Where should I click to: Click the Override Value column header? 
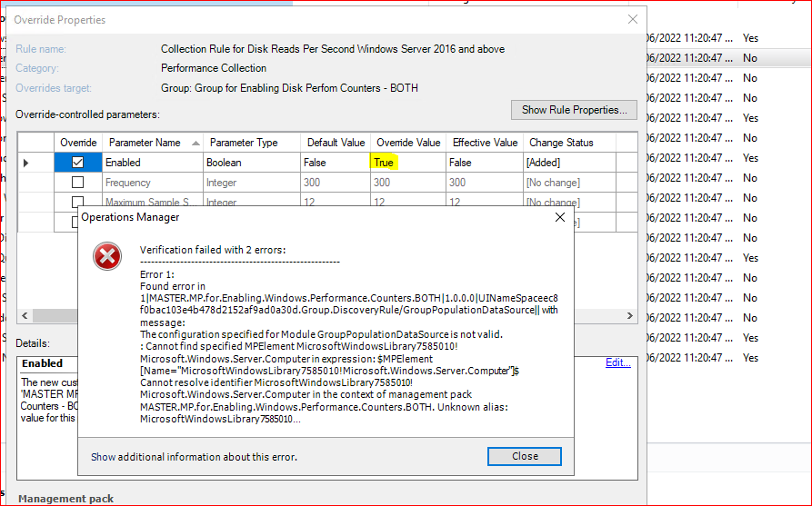pyautogui.click(x=408, y=143)
